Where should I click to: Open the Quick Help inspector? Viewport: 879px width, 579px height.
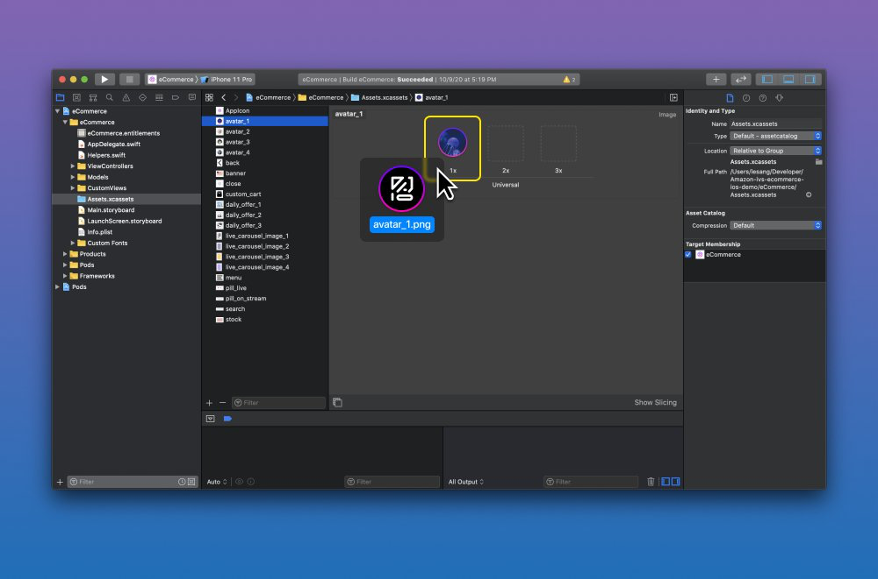click(762, 98)
